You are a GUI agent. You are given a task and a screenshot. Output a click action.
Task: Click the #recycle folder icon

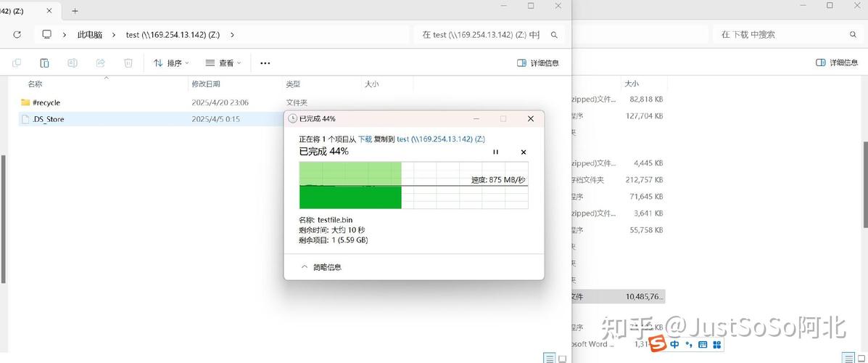25,102
